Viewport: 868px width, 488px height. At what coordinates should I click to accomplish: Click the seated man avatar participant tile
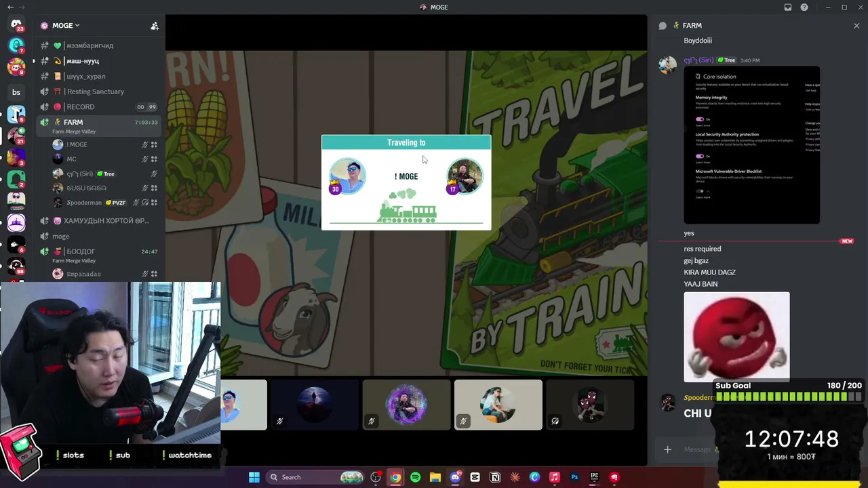click(498, 405)
